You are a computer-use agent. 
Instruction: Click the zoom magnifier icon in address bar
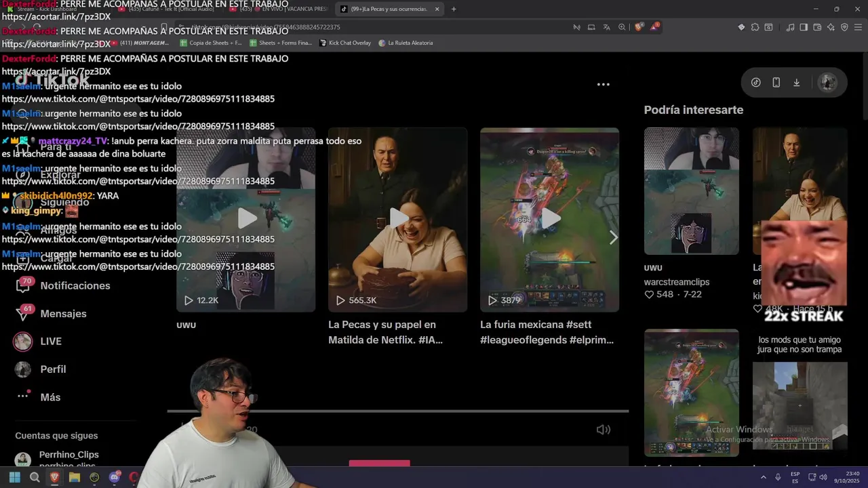click(622, 27)
